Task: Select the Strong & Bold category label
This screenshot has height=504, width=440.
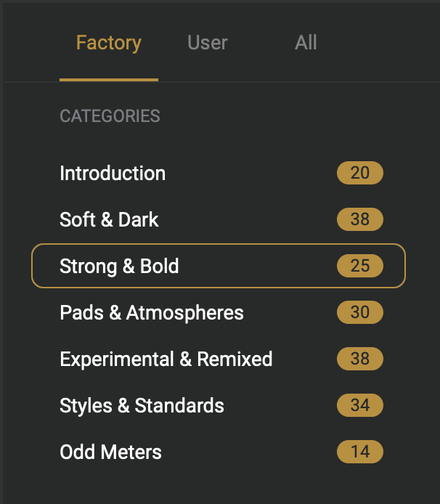Action: [119, 266]
